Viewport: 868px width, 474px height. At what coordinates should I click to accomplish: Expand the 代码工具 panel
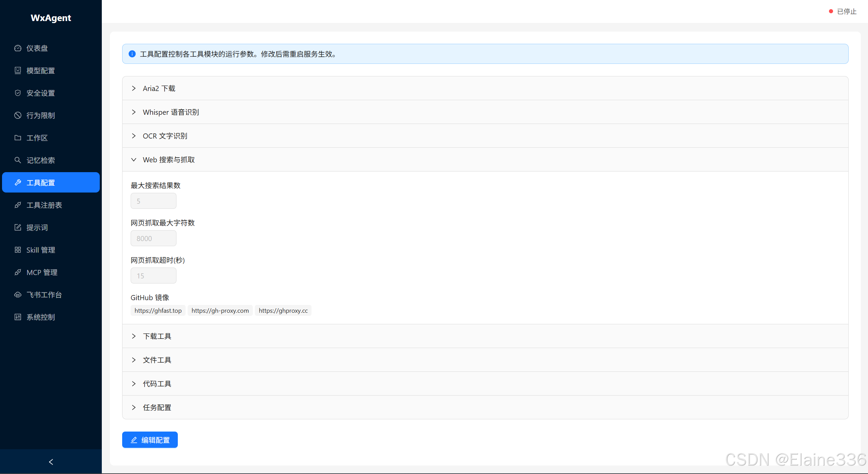click(x=485, y=384)
